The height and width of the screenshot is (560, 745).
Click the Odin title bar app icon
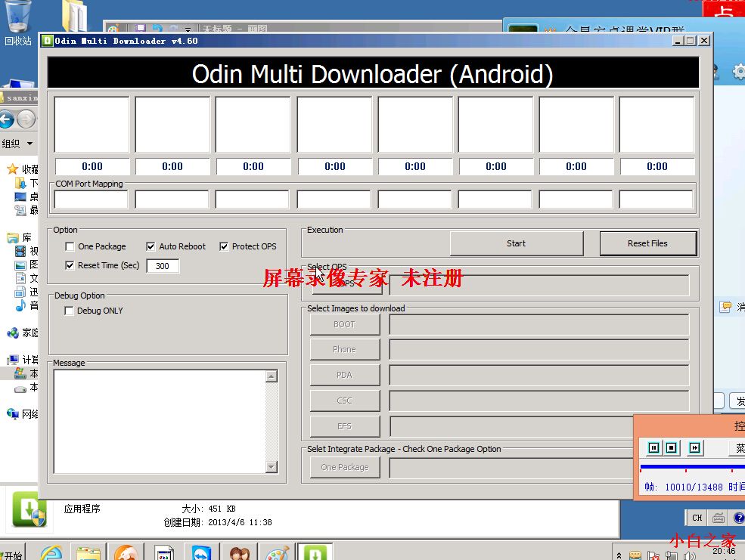(47, 41)
